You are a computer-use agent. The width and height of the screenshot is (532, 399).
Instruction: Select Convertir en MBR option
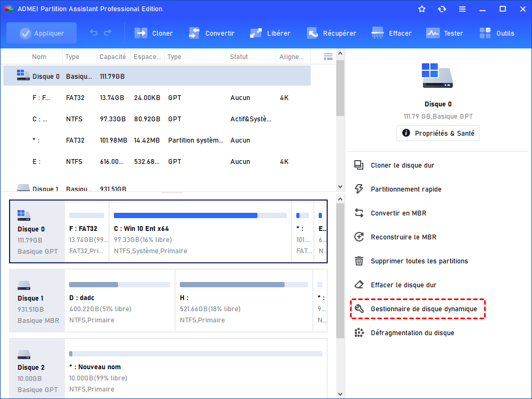click(x=398, y=213)
